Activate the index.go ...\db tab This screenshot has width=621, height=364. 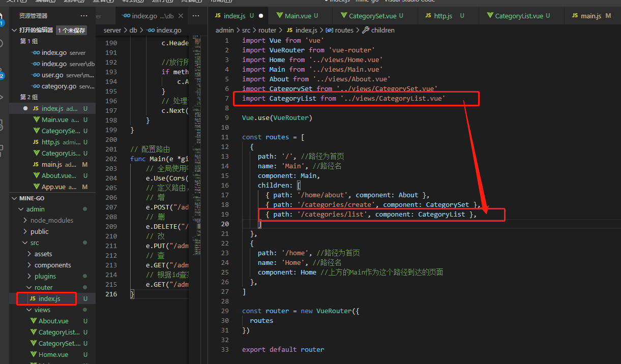click(x=152, y=16)
